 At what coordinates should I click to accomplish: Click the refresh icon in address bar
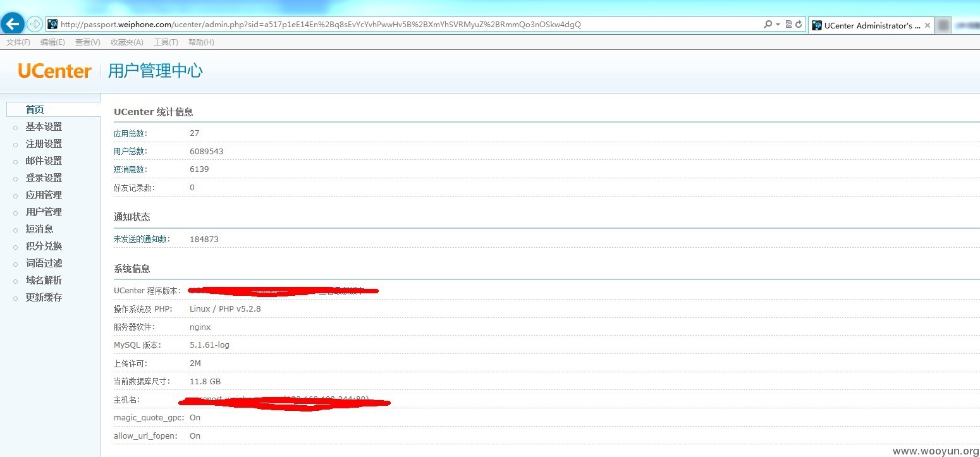click(799, 25)
